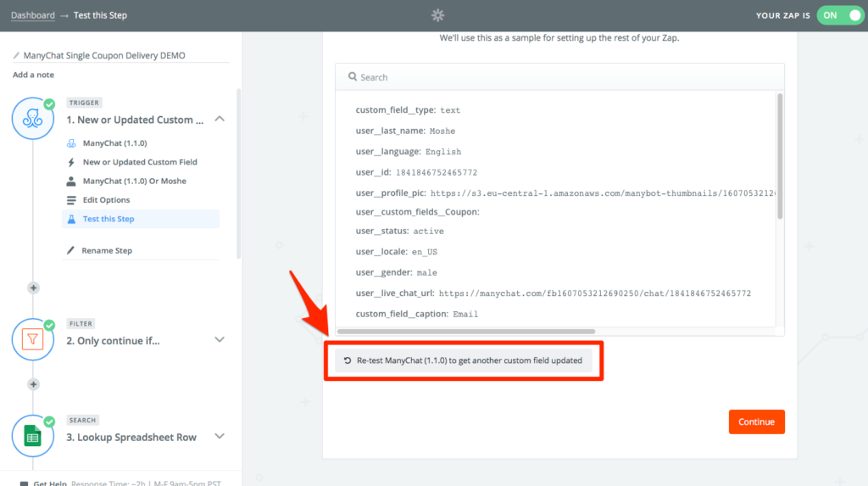
Task: Click the flask icon next to Test this Step
Action: (x=71, y=219)
